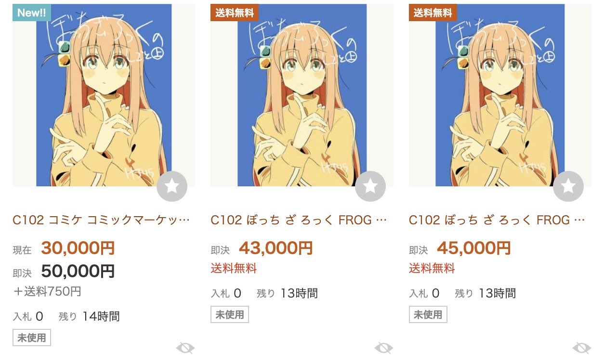The image size is (604, 364).
Task: Click watchlist star on 43,000円 listing
Action: click(x=370, y=186)
